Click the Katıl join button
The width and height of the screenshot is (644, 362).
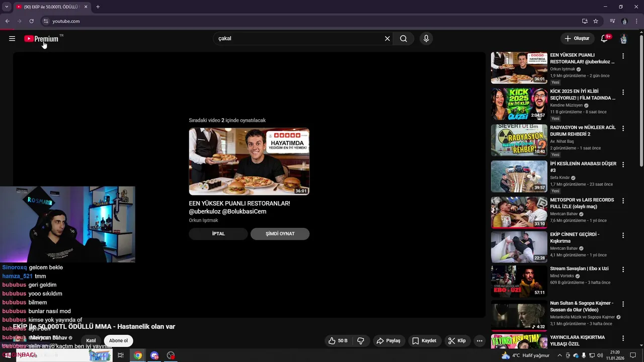(91, 341)
